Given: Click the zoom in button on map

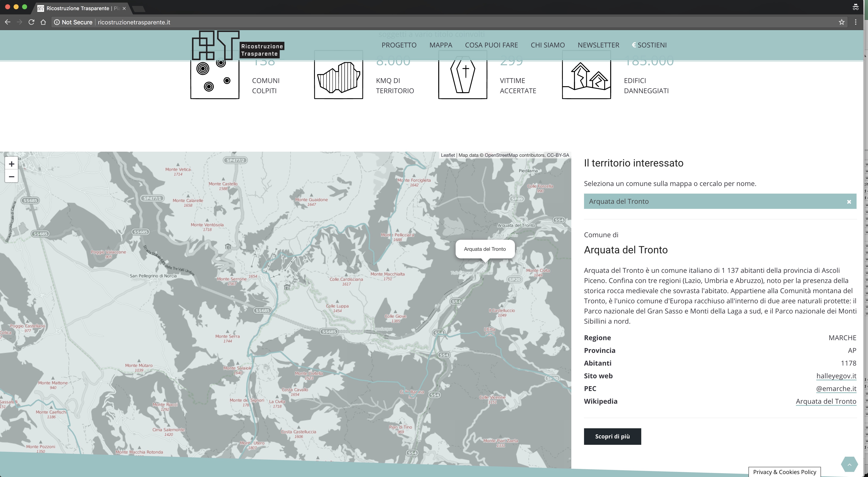Looking at the screenshot, I should pos(11,164).
